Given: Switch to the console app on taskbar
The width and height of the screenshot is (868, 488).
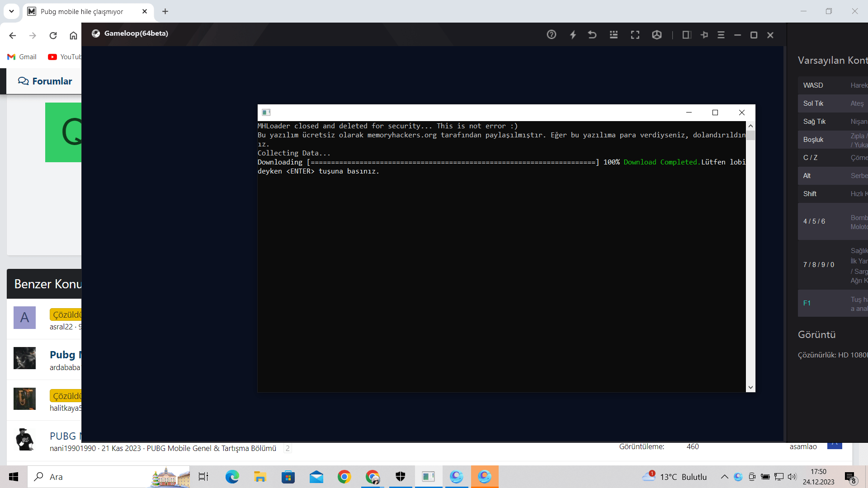Looking at the screenshot, I should [x=428, y=477].
